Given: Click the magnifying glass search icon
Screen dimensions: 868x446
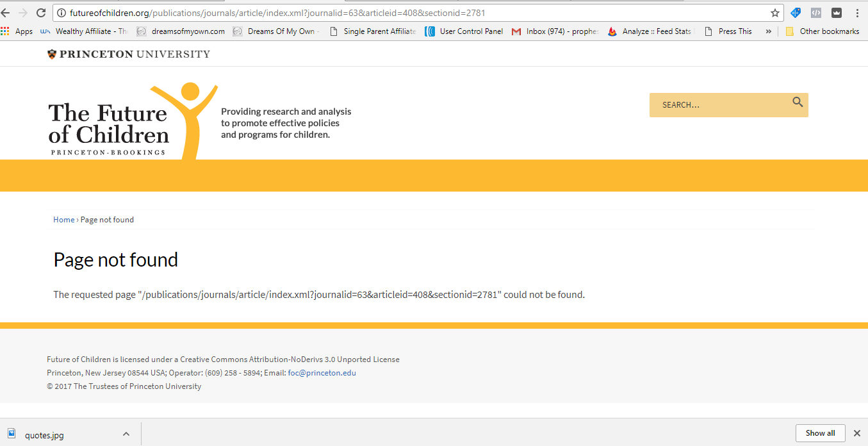Looking at the screenshot, I should point(798,102).
